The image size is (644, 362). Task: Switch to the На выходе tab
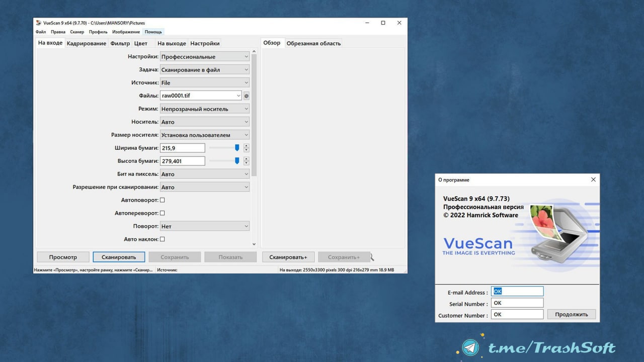click(x=172, y=43)
